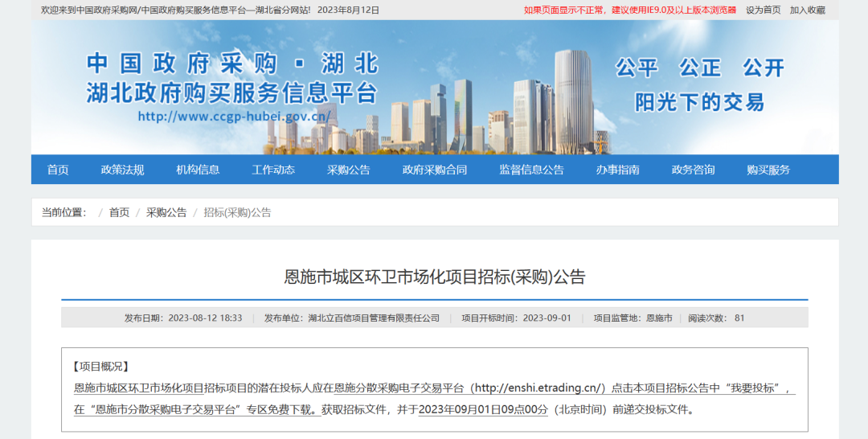Open 监督信息公告 navigation item
Screen dimensions: 868x439
coord(531,170)
